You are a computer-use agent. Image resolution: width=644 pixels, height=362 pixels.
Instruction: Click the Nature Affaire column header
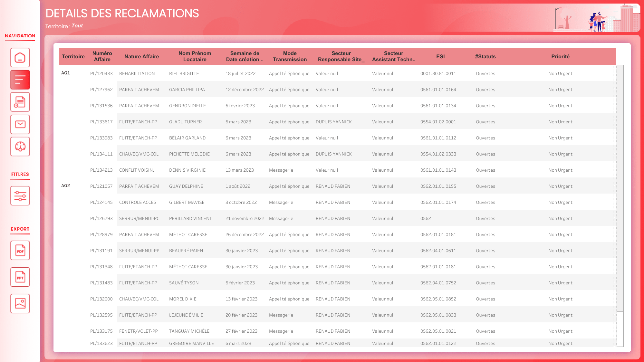141,56
